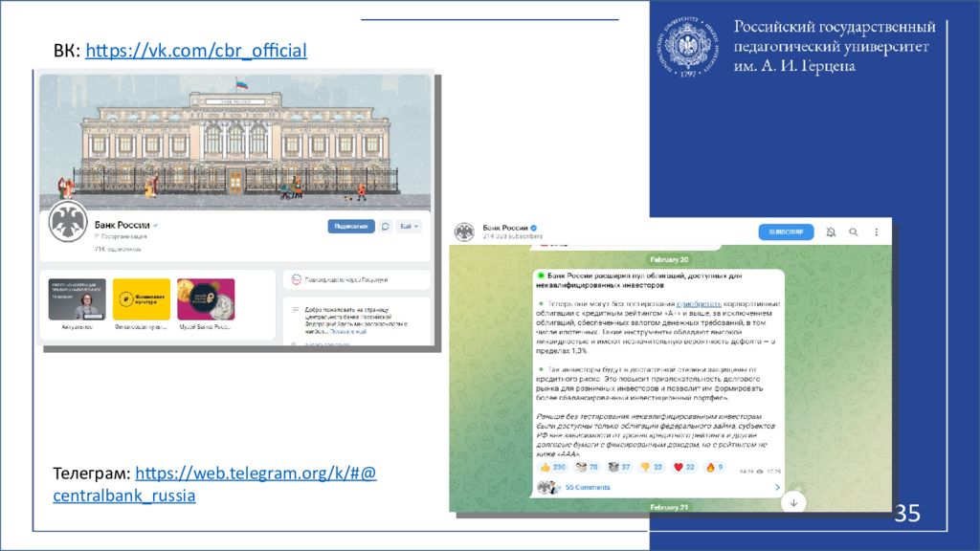
Task: Click the 'приобретать' link in post
Action: [x=699, y=303]
